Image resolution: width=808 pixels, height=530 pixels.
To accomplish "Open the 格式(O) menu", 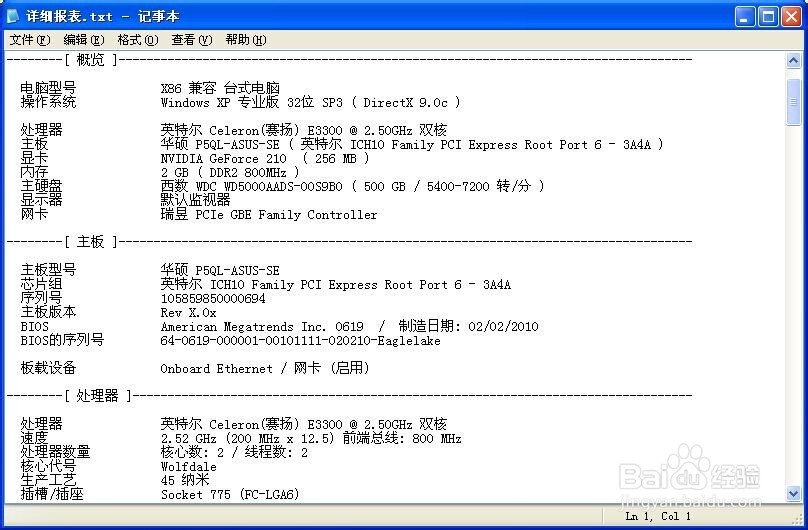I will click(138, 40).
